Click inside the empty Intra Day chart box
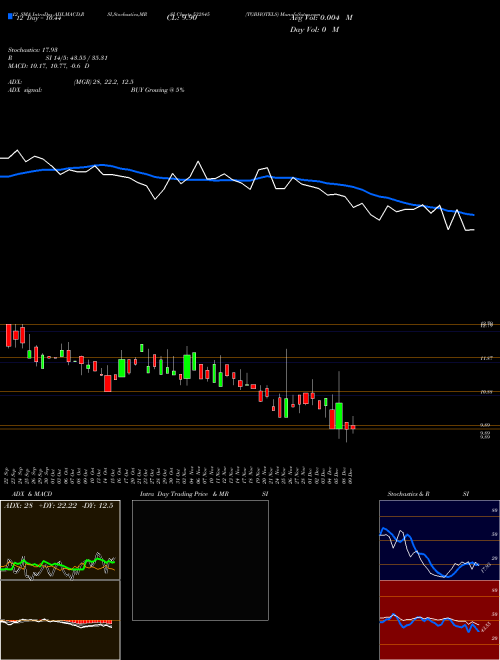Image resolution: width=500 pixels, height=660 pixels. click(x=200, y=560)
